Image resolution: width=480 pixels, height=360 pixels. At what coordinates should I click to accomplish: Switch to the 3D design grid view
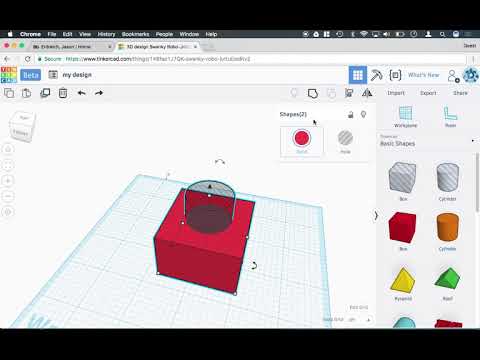click(x=358, y=75)
